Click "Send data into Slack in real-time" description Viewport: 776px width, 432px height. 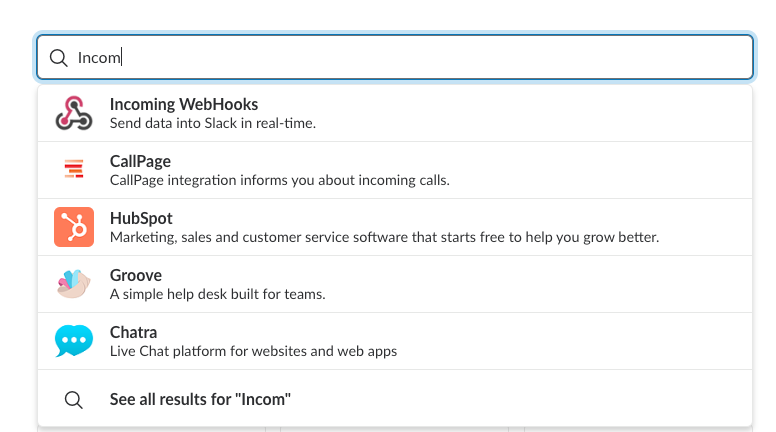tap(212, 124)
